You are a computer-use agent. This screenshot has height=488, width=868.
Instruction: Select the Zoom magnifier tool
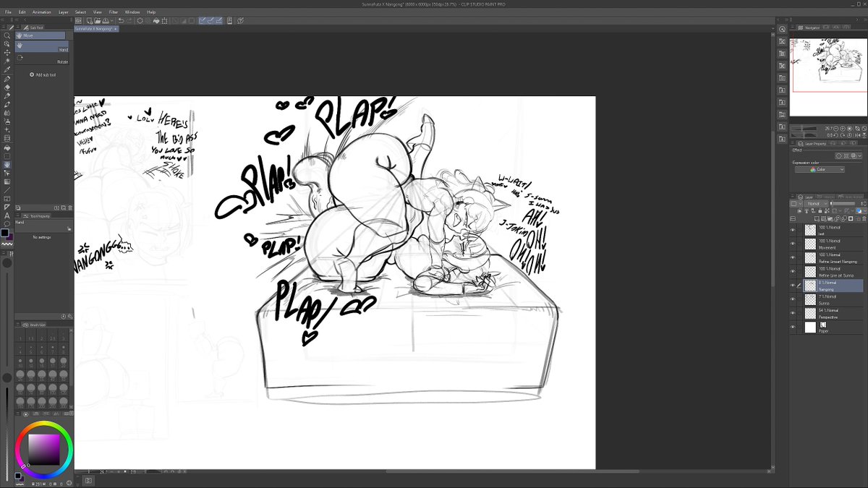tap(7, 35)
